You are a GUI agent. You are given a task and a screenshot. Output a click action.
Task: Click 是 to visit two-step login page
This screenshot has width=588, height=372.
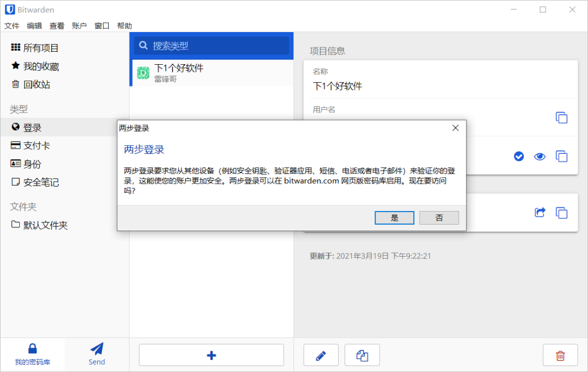(395, 218)
